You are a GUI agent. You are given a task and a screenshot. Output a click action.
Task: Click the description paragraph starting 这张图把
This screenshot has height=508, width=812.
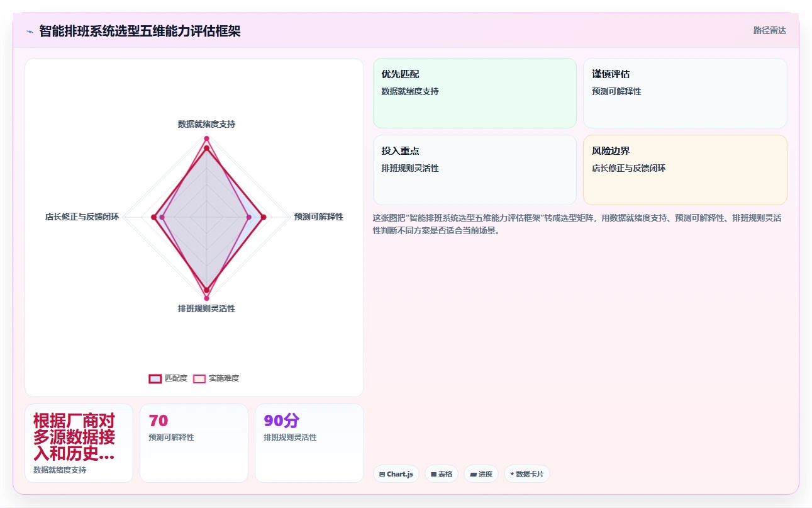coord(578,224)
